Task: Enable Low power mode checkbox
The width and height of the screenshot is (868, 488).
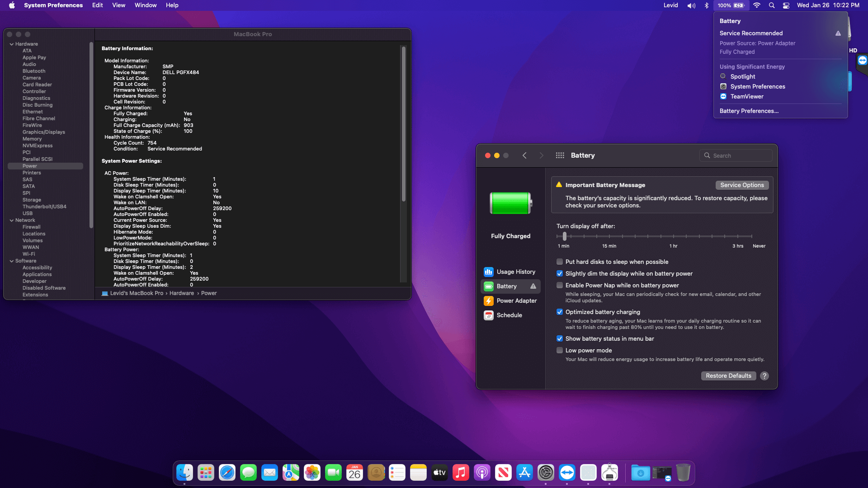Action: 560,350
